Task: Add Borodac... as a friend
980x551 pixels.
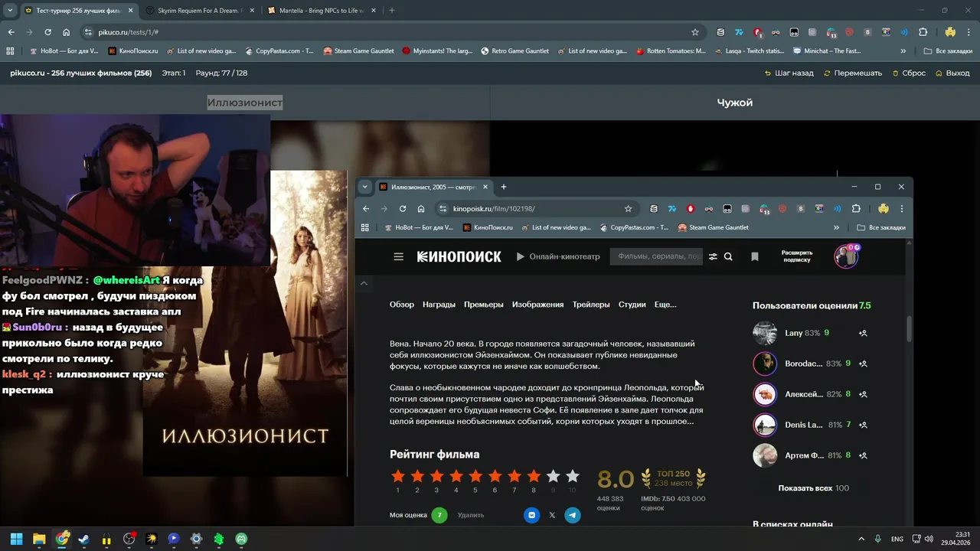Action: click(863, 364)
